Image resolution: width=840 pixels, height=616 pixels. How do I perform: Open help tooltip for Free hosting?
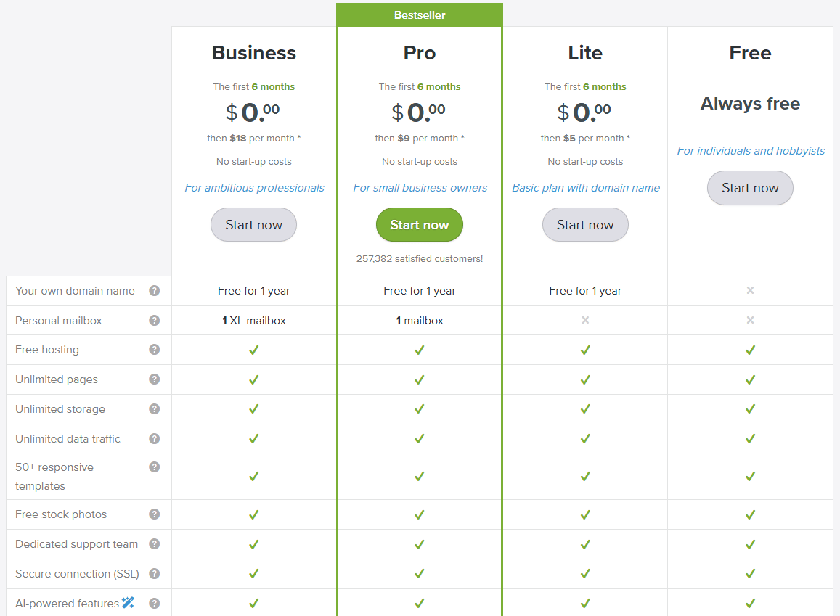point(155,350)
